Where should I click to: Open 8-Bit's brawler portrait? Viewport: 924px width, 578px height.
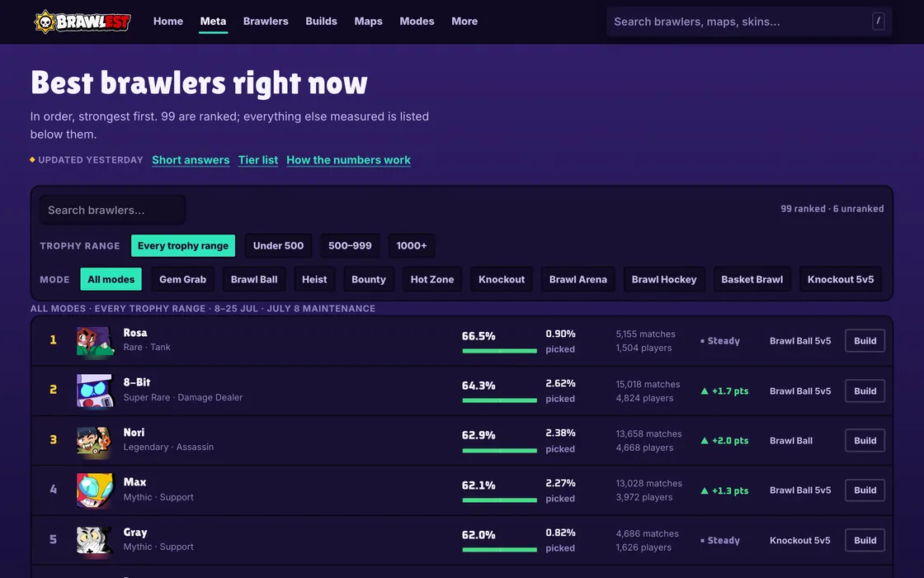tap(95, 391)
